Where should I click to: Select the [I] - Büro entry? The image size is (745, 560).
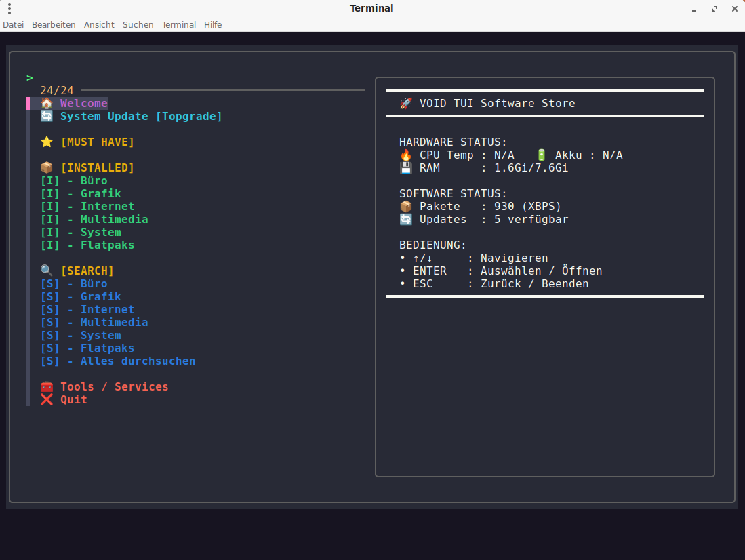pyautogui.click(x=74, y=181)
